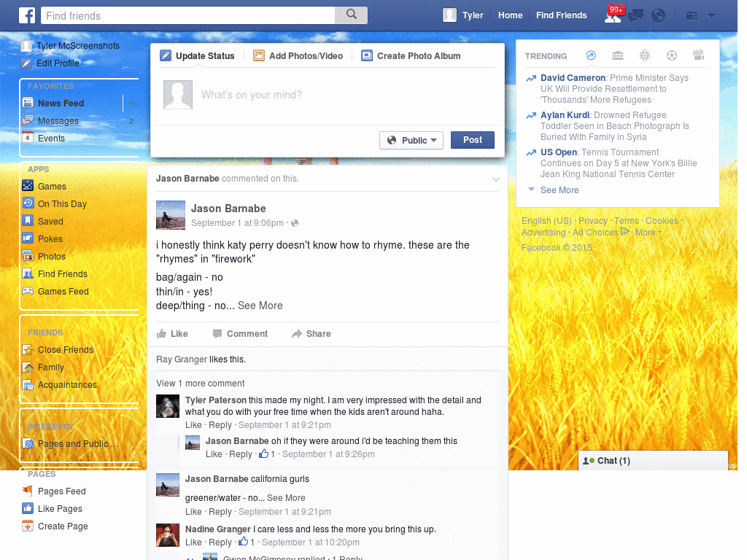747x560 pixels.
Task: Open the Privacy footer link
Action: tap(592, 220)
